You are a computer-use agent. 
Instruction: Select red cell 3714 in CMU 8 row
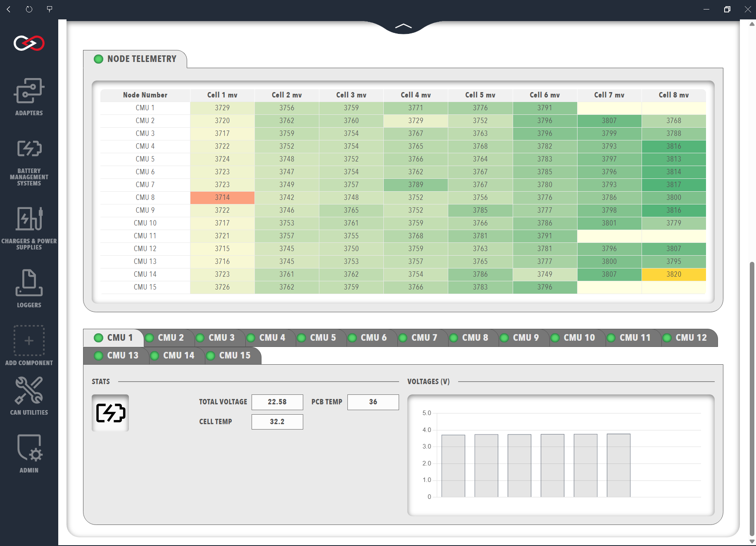[x=222, y=197]
